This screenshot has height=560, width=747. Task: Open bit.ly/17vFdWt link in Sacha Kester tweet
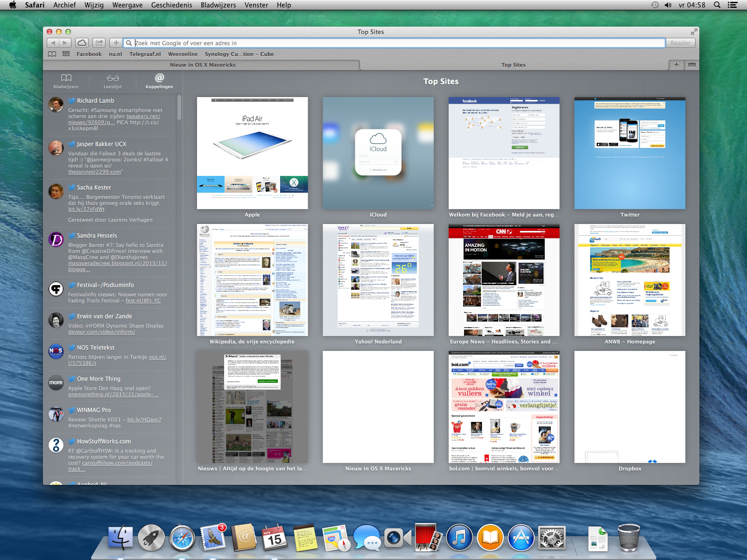coord(86,209)
